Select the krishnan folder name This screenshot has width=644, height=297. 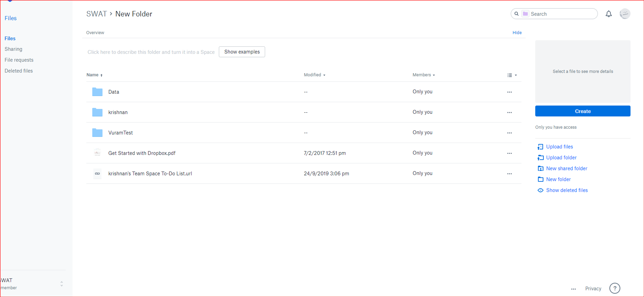point(118,112)
